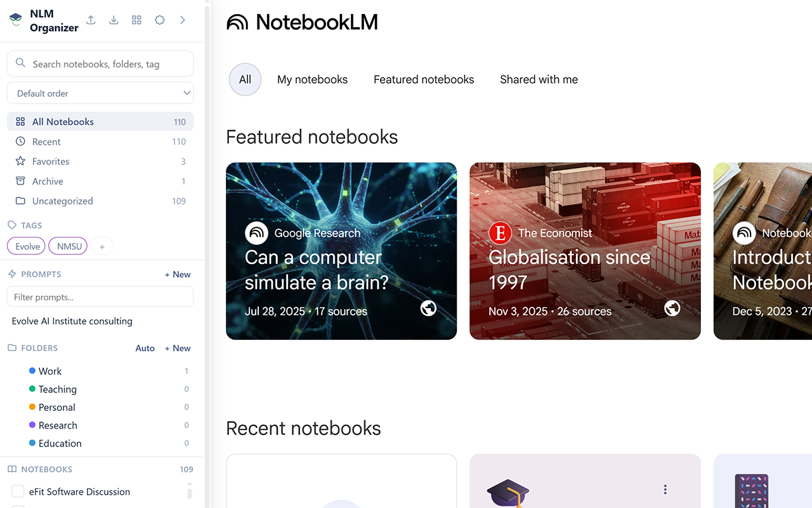This screenshot has width=812, height=508.
Task: Switch to Shared with me tab
Action: 539,79
